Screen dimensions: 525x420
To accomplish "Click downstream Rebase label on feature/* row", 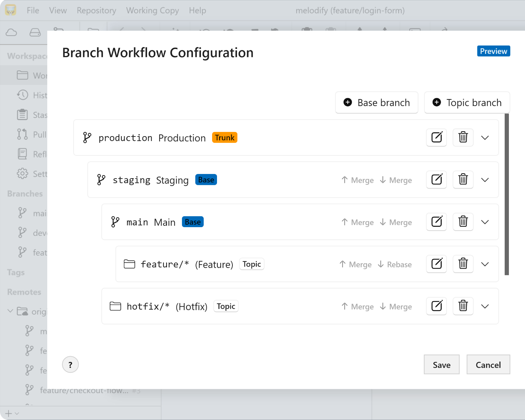I will [395, 265].
